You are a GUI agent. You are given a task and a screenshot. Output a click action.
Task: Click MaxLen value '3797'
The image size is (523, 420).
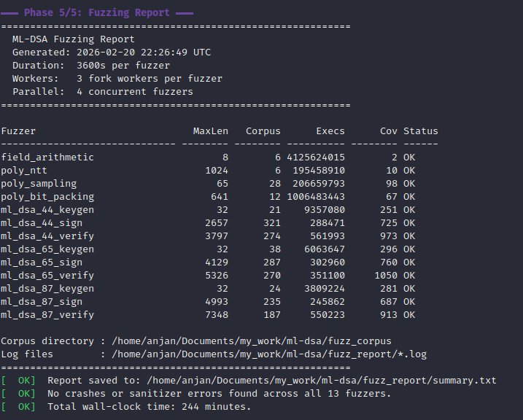[x=217, y=236]
